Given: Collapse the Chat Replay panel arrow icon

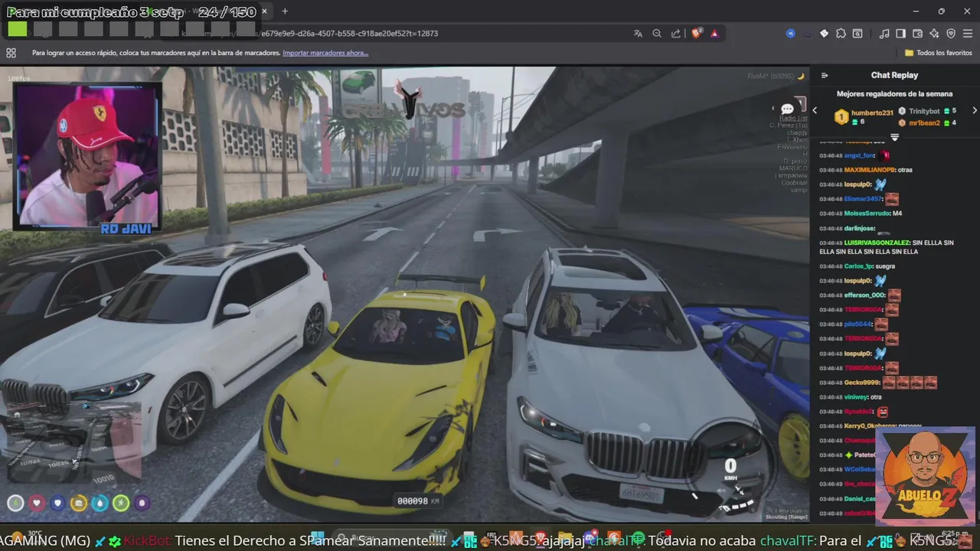Looking at the screenshot, I should click(825, 75).
